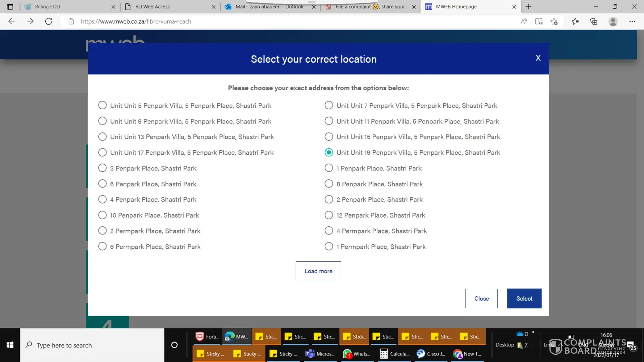644x362 pixels.
Task: Click the Windows taskbar search box
Action: click(92, 345)
